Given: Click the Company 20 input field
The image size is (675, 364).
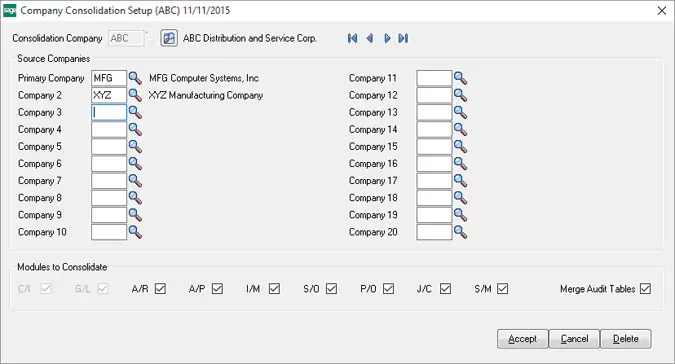Looking at the screenshot, I should click(x=434, y=232).
